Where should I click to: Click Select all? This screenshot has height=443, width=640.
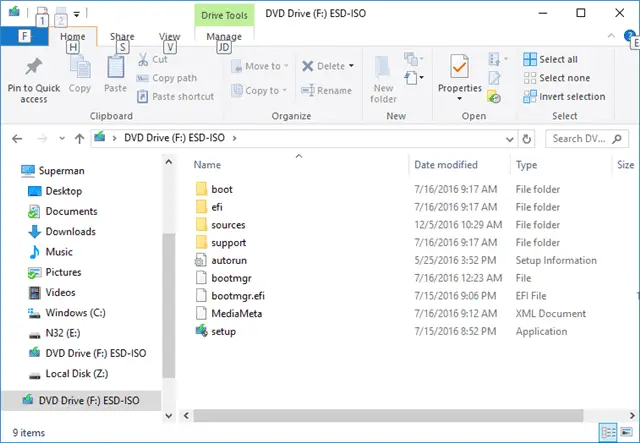tap(551, 60)
